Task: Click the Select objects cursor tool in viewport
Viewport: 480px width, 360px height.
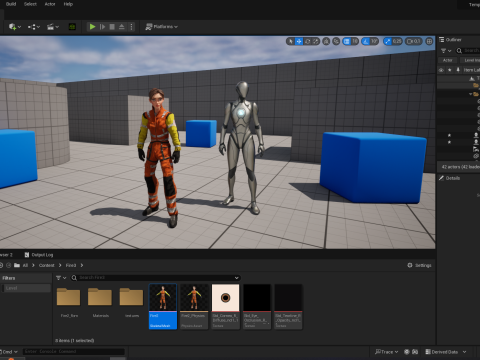Action: click(x=291, y=41)
